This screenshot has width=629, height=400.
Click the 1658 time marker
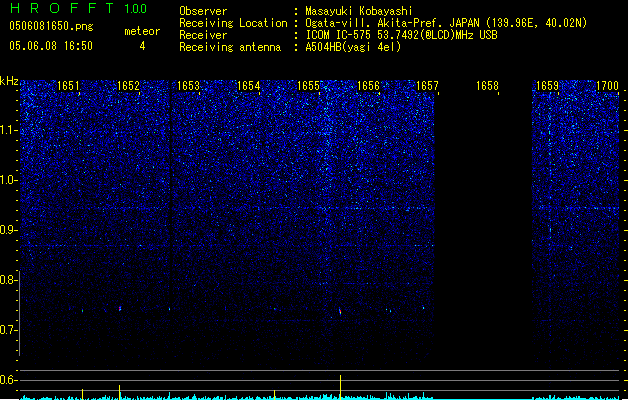487,86
